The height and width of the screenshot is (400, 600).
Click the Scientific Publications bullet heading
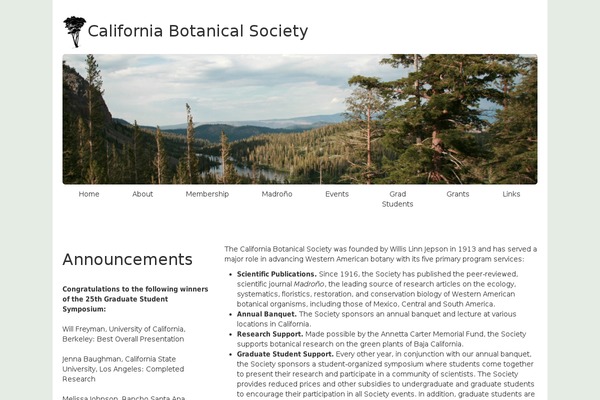[277, 274]
